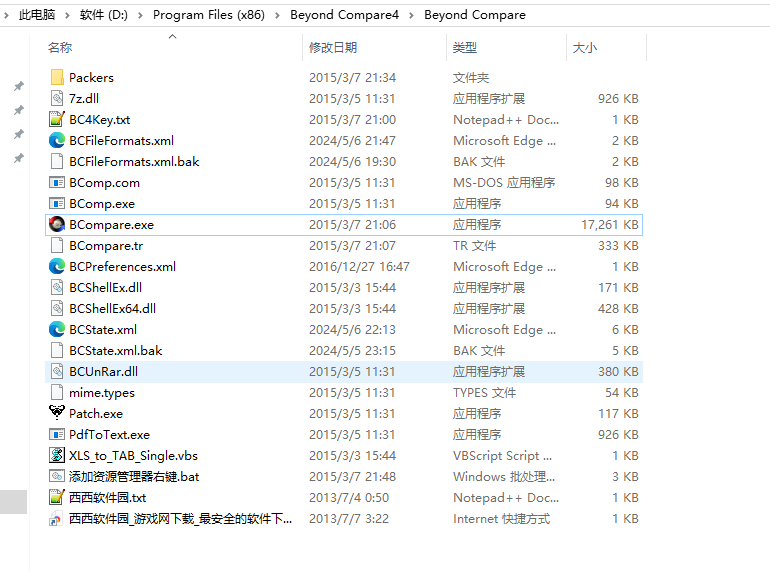Select the file name mime.types
Image resolution: width=770 pixels, height=571 pixels.
102,393
